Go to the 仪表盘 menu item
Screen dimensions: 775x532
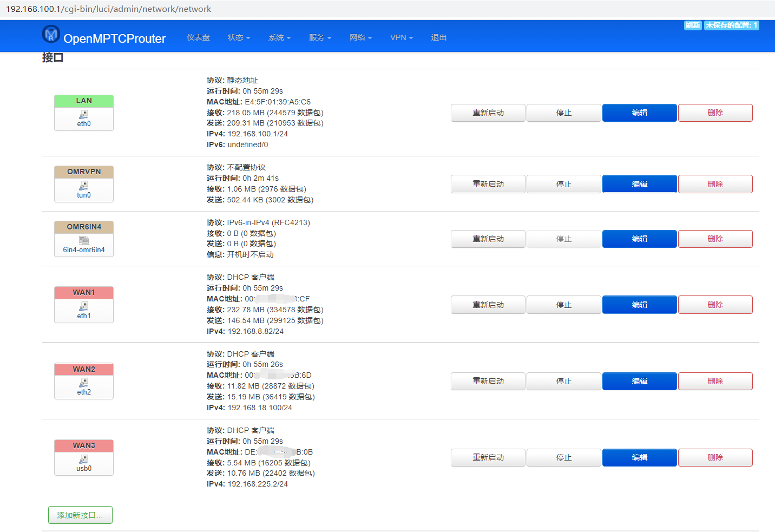198,37
